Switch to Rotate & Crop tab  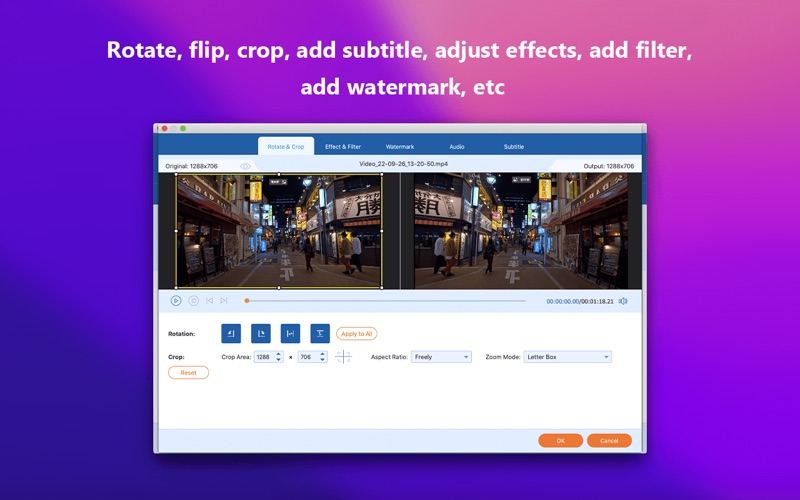pyautogui.click(x=286, y=146)
